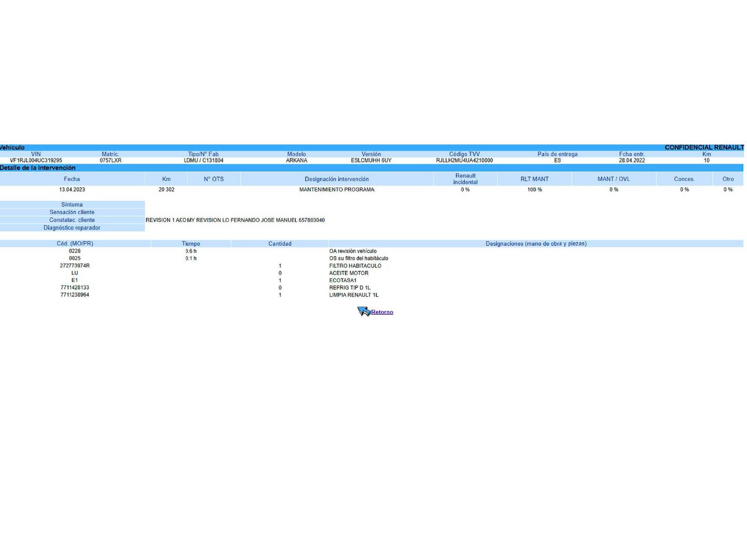
Task: Select part code 7711428133
Action: coord(75,288)
